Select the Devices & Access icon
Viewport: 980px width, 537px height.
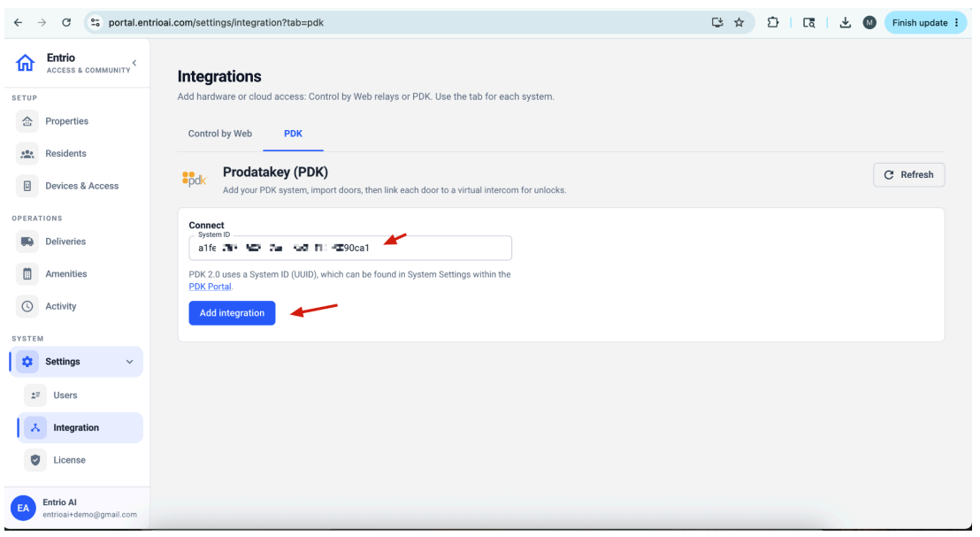[x=27, y=187]
